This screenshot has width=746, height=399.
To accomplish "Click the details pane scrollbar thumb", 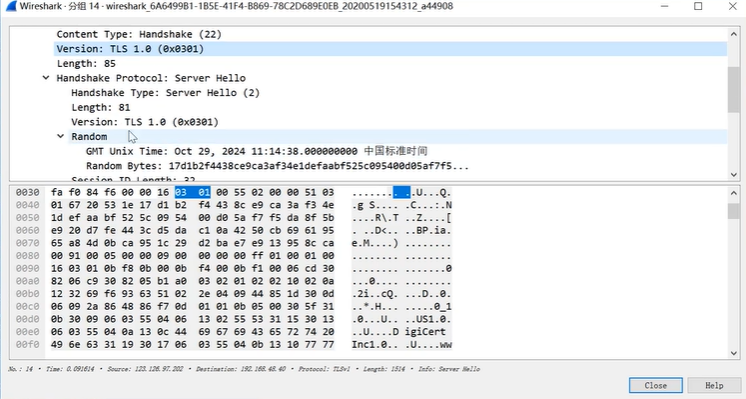I will (733, 89).
